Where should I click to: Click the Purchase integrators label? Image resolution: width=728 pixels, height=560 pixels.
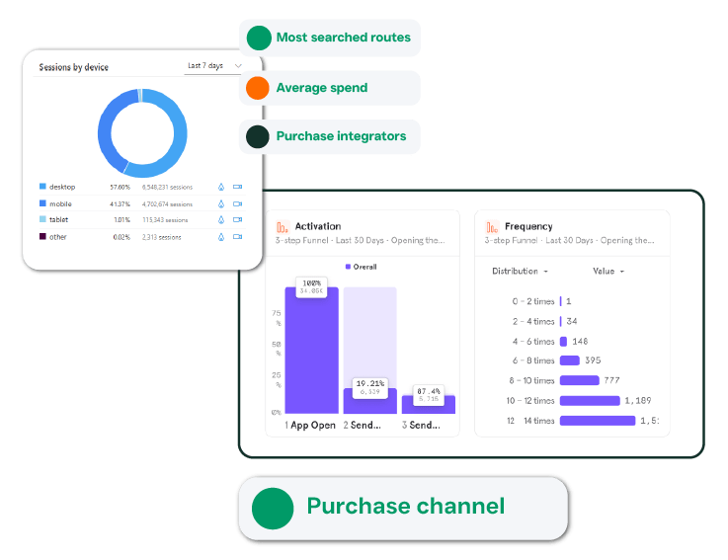click(341, 136)
